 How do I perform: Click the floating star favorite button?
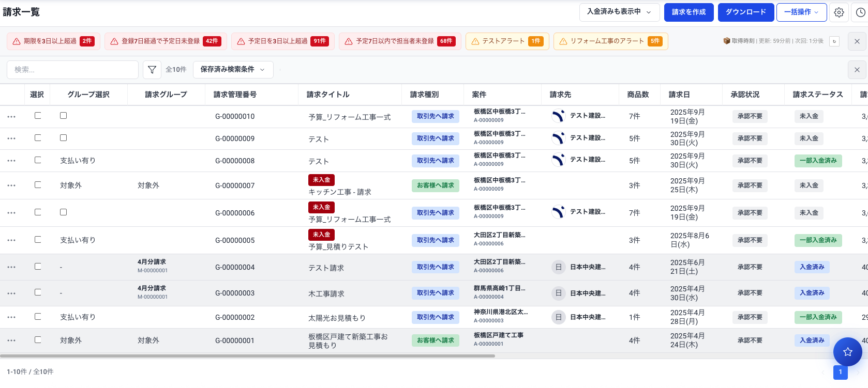[847, 351]
